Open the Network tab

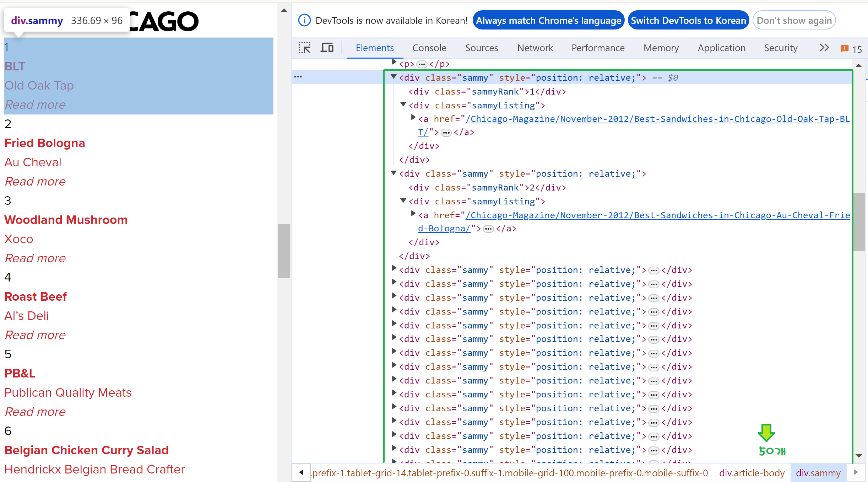(x=535, y=48)
